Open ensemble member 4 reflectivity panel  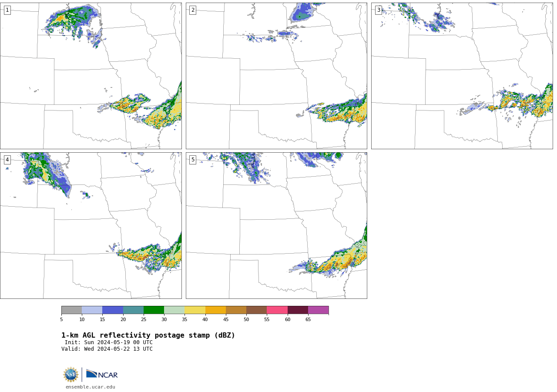pyautogui.click(x=91, y=225)
